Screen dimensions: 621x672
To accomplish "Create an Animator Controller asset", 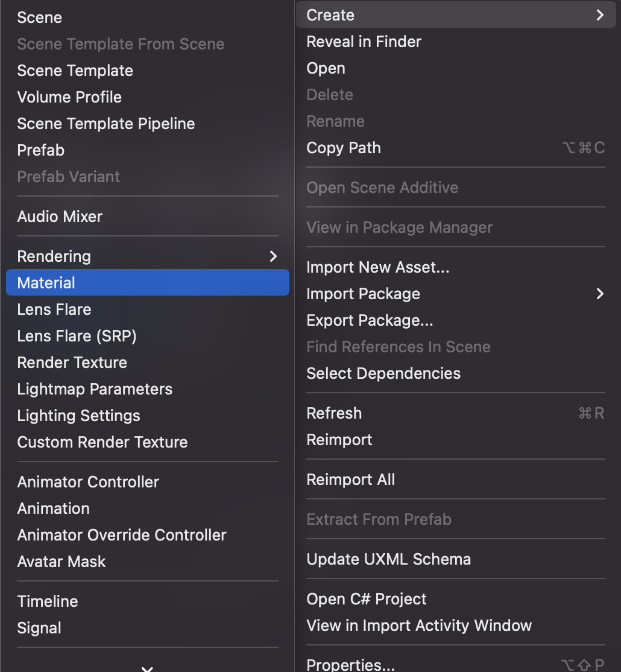I will click(88, 482).
